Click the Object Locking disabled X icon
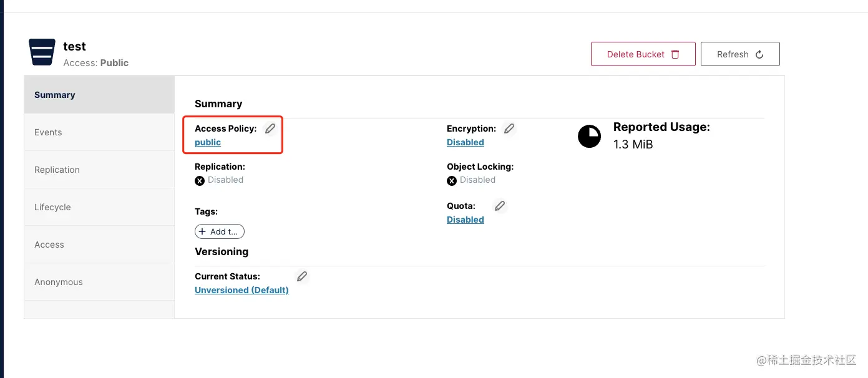 tap(452, 181)
